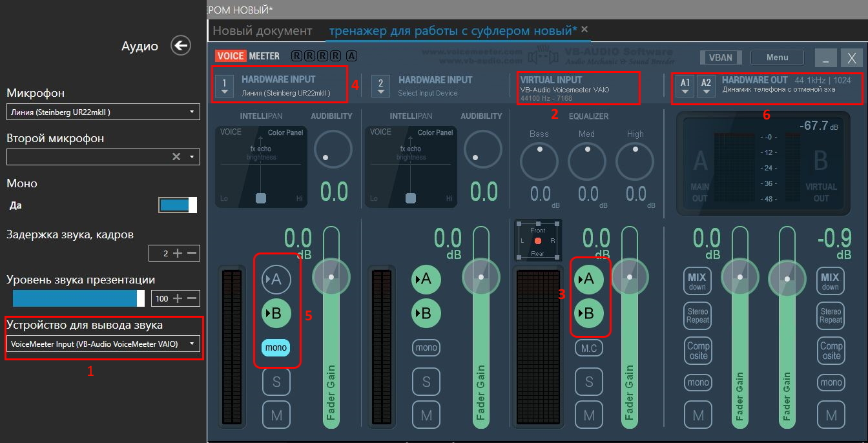The image size is (868, 443).
Task: Open the A2 hardware output selector
Action: (706, 87)
